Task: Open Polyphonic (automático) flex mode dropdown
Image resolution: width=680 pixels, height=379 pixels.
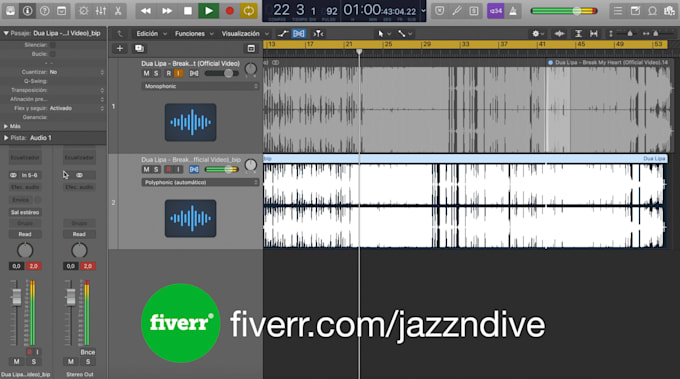Action: [200, 183]
